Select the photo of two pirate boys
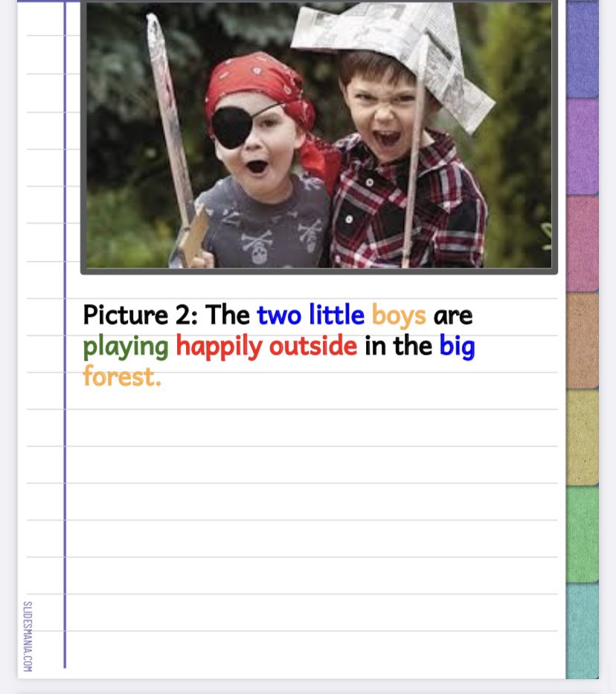The height and width of the screenshot is (694, 616). pos(319,135)
